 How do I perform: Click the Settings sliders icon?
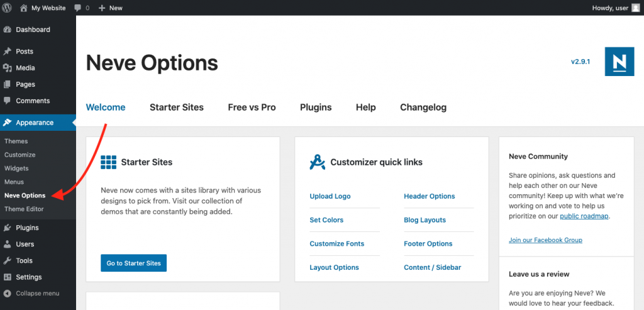7,277
